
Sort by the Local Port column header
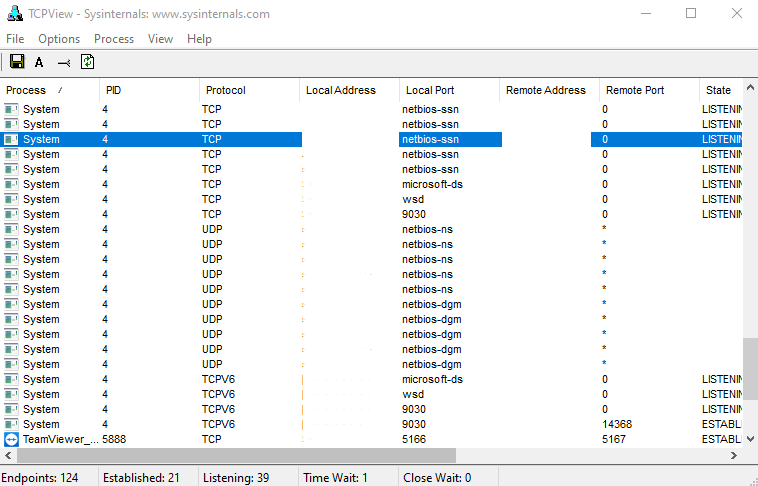coord(450,90)
